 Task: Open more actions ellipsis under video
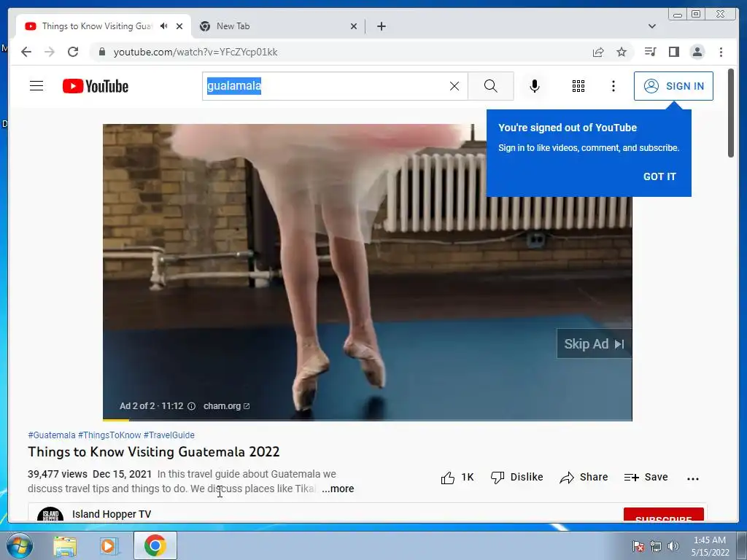coord(693,478)
